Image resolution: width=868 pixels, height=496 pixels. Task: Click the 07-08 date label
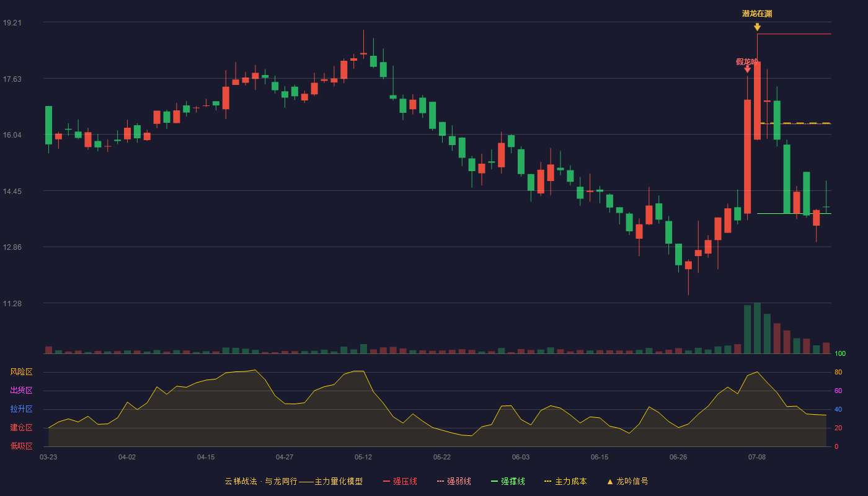pos(757,457)
